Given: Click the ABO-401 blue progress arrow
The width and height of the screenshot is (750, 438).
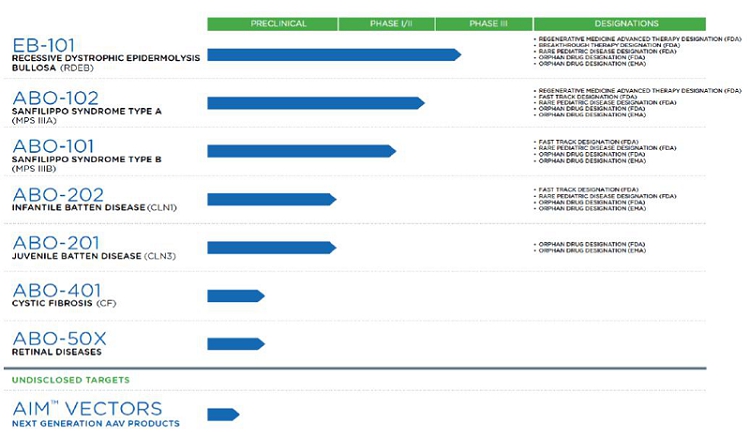Looking at the screenshot, I should pyautogui.click(x=235, y=296).
